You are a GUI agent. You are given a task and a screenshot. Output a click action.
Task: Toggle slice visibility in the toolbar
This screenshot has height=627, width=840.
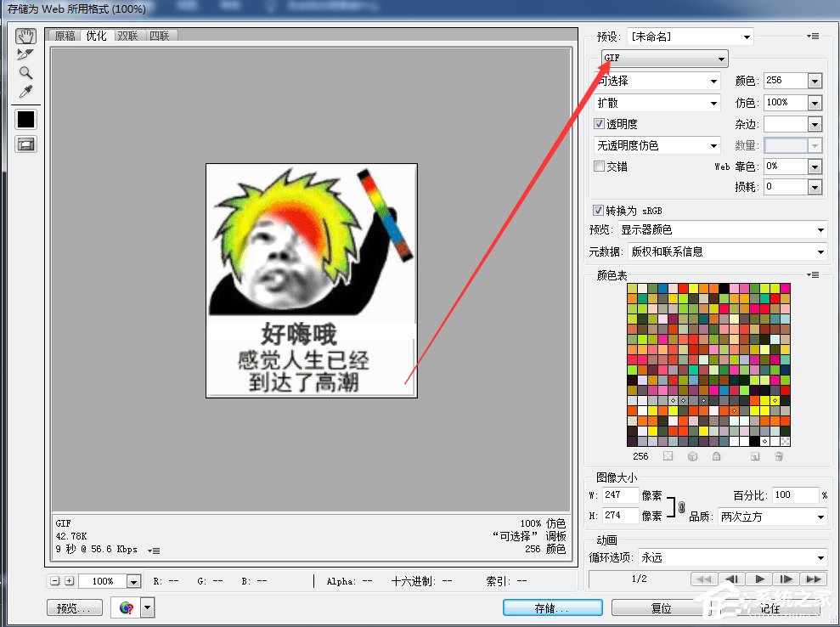pyautogui.click(x=25, y=144)
